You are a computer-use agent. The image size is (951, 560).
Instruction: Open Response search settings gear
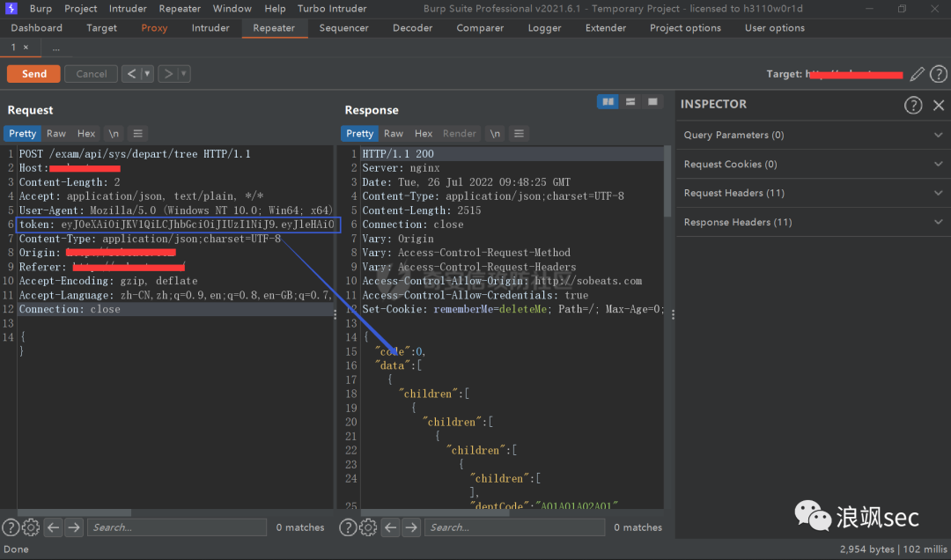[368, 527]
